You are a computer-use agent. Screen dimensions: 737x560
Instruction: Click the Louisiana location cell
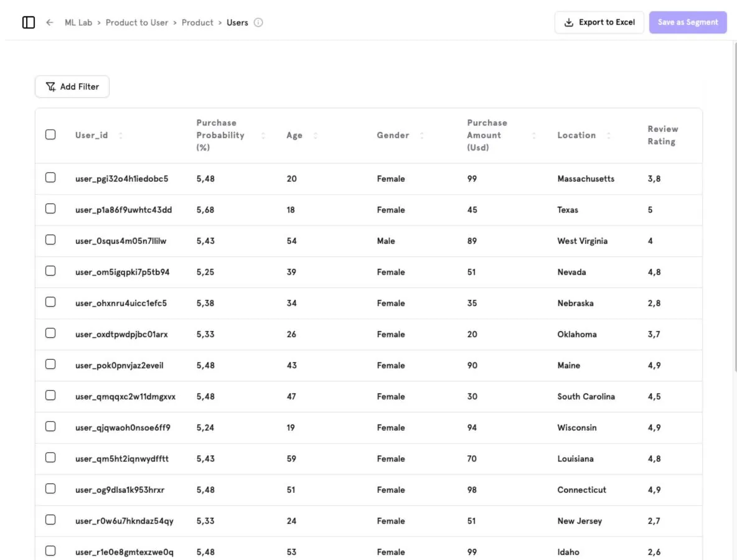coord(575,459)
